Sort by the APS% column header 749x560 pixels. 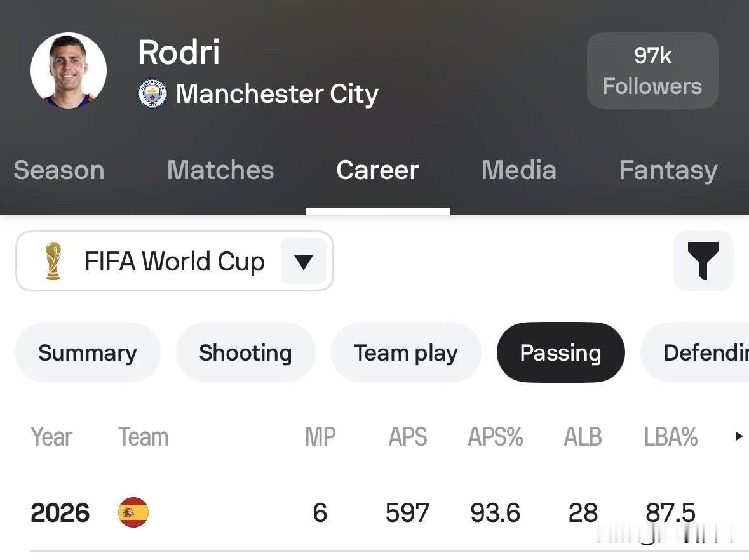pyautogui.click(x=496, y=436)
